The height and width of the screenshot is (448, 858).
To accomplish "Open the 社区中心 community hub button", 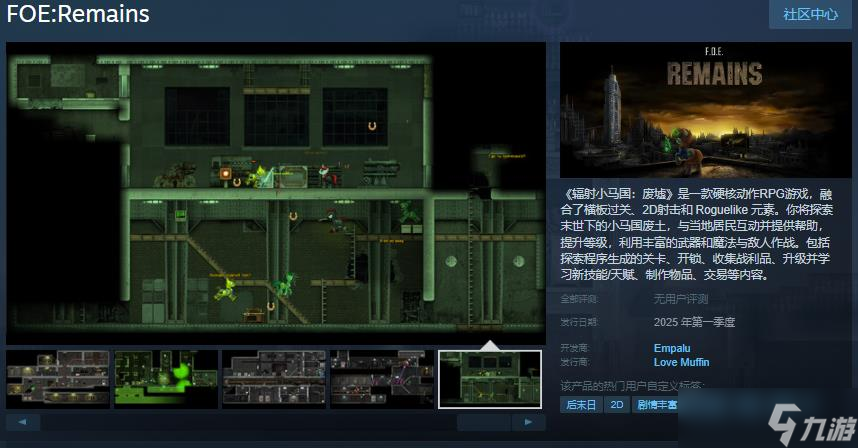I will (x=810, y=14).
